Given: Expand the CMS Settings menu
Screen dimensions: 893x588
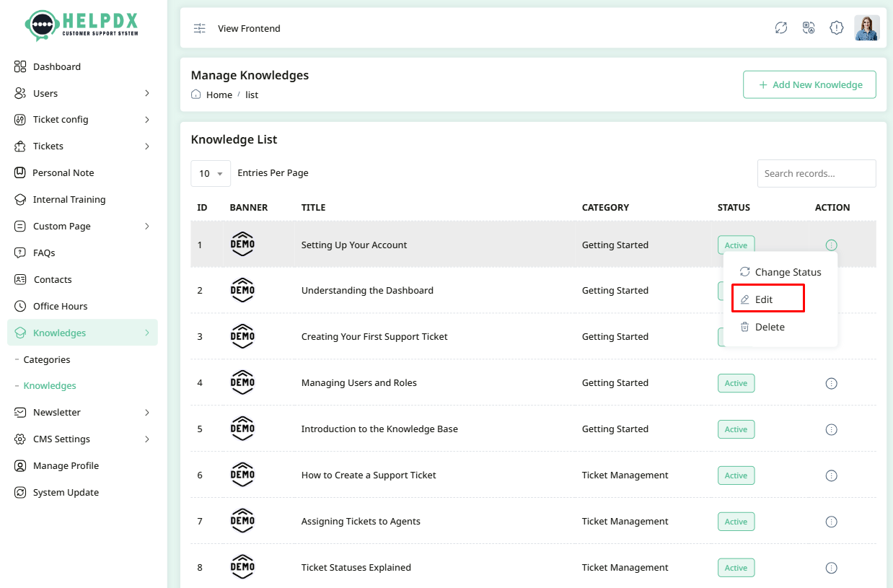Looking at the screenshot, I should 61,439.
